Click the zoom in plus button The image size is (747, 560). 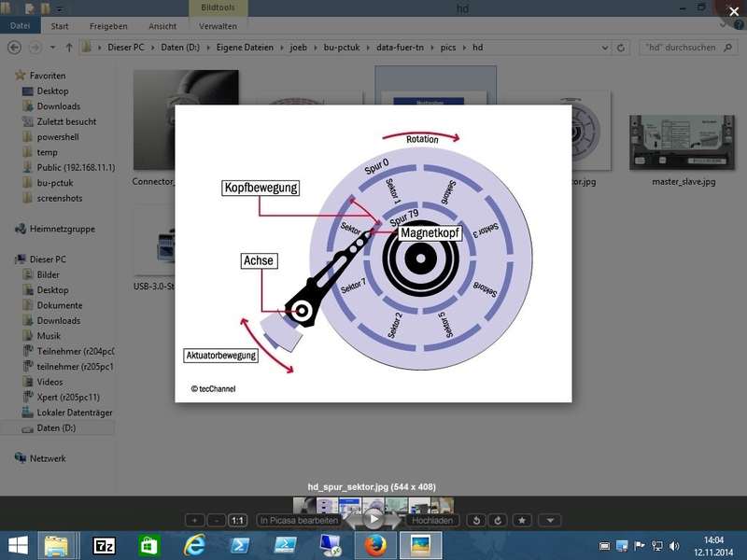pos(194,521)
